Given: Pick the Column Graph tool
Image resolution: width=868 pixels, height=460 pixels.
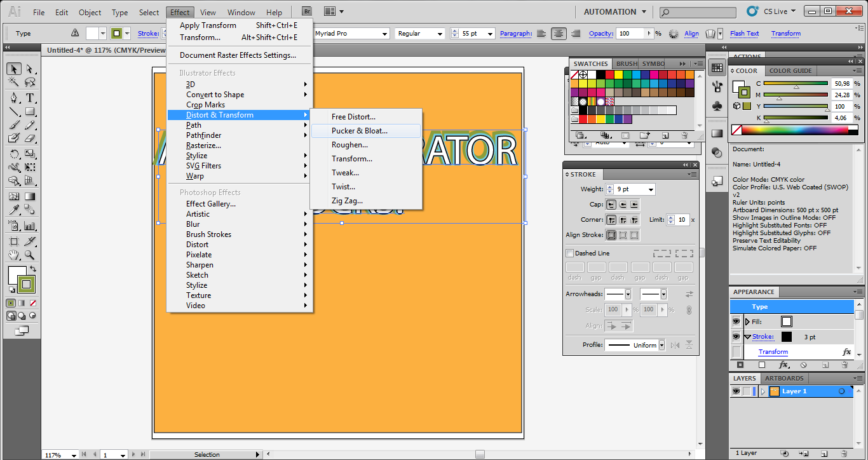Looking at the screenshot, I should [x=30, y=226].
